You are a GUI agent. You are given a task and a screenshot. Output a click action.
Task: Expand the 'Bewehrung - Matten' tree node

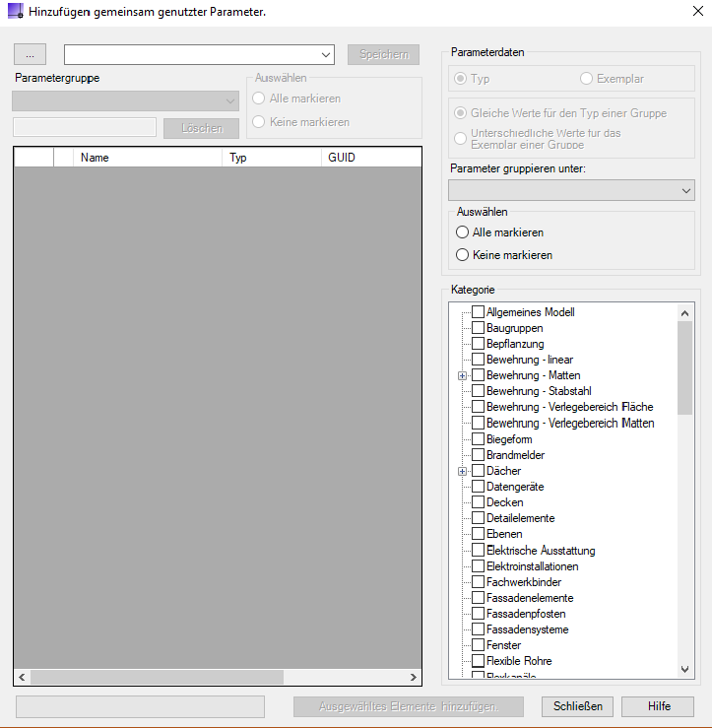[462, 375]
